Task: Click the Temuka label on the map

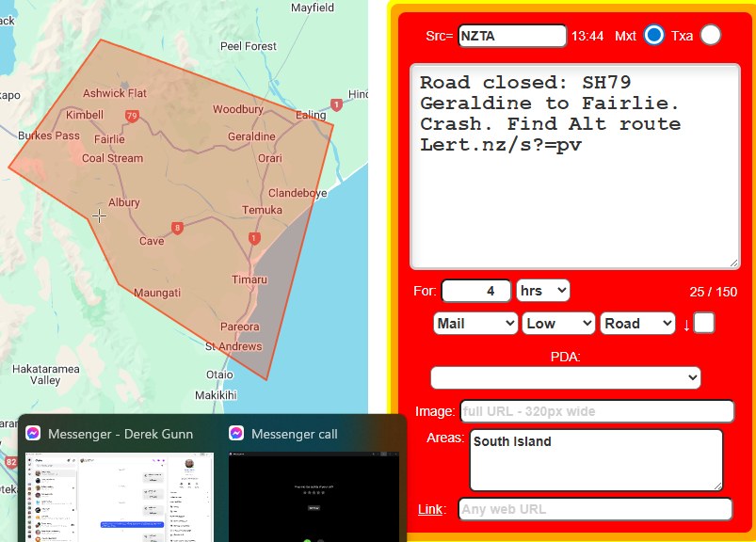Action: (263, 210)
